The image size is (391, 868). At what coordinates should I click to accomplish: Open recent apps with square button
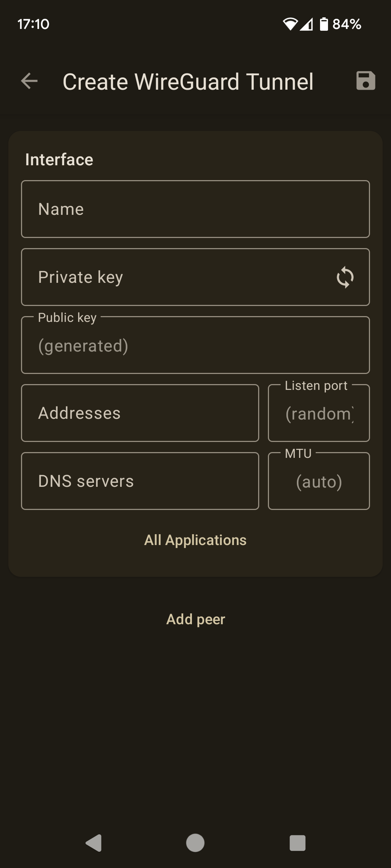[x=298, y=843]
